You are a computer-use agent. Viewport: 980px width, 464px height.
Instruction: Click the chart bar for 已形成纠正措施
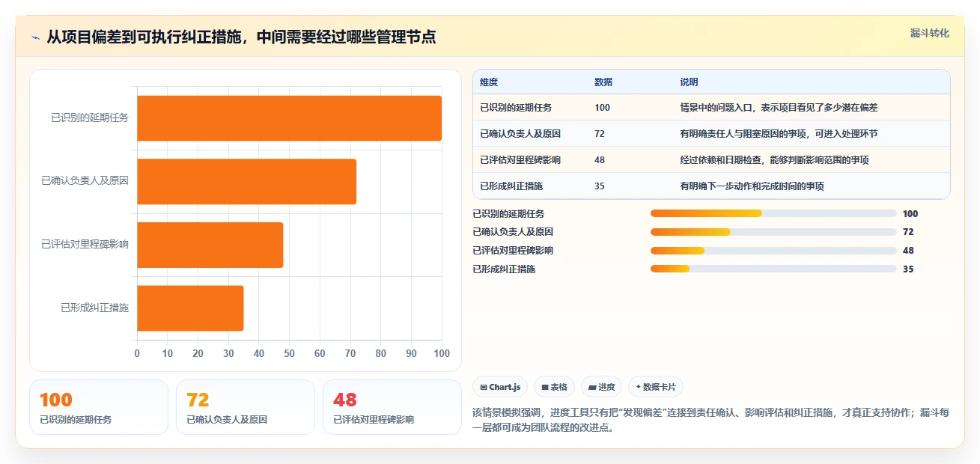190,308
